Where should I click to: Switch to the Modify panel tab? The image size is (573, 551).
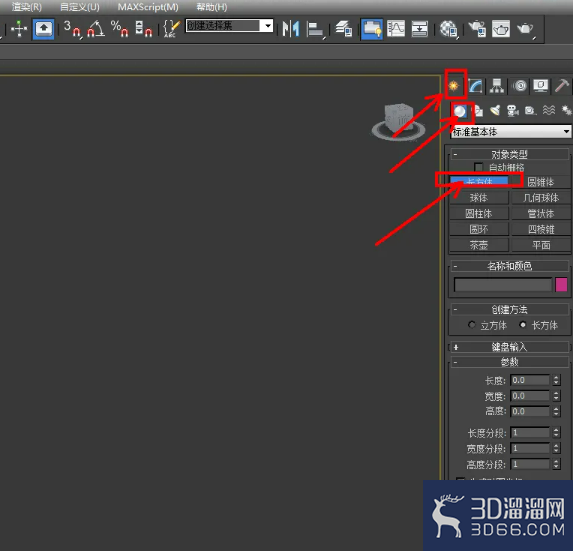[x=475, y=86]
